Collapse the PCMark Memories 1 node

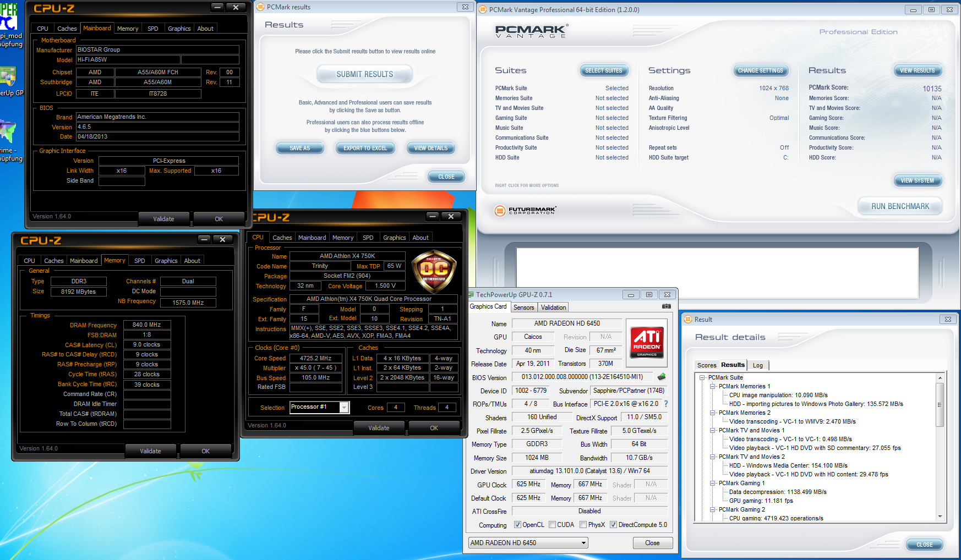pos(712,386)
